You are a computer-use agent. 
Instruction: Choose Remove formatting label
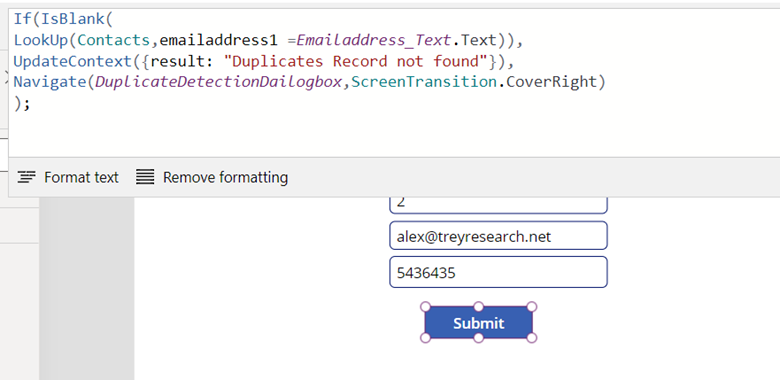(225, 178)
